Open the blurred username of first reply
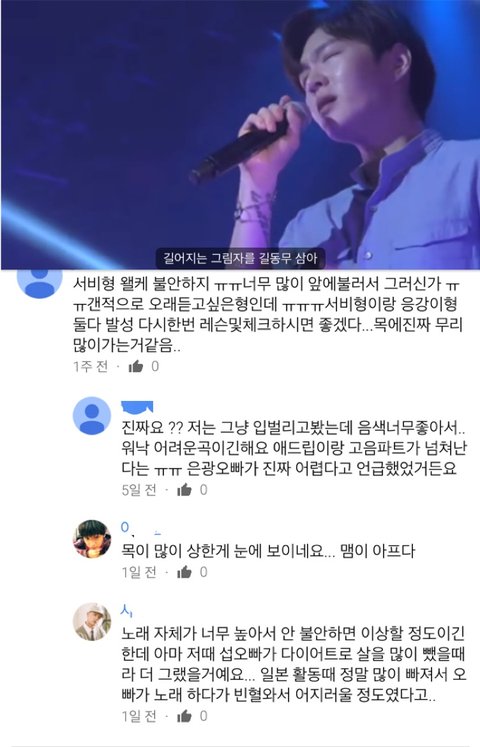480x747 pixels. [137, 407]
